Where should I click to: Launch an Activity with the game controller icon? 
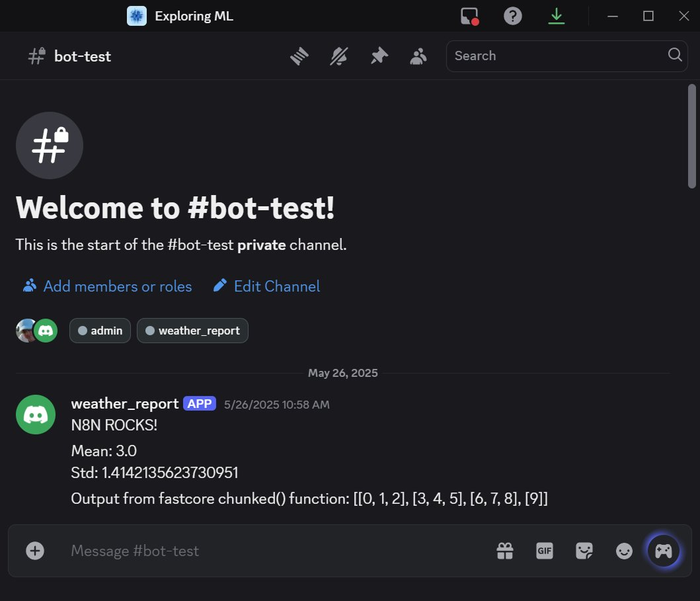click(x=663, y=550)
